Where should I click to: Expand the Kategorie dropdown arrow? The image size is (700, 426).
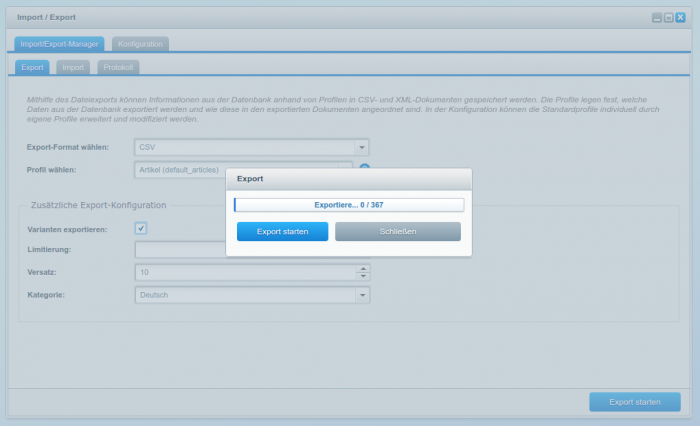(362, 295)
